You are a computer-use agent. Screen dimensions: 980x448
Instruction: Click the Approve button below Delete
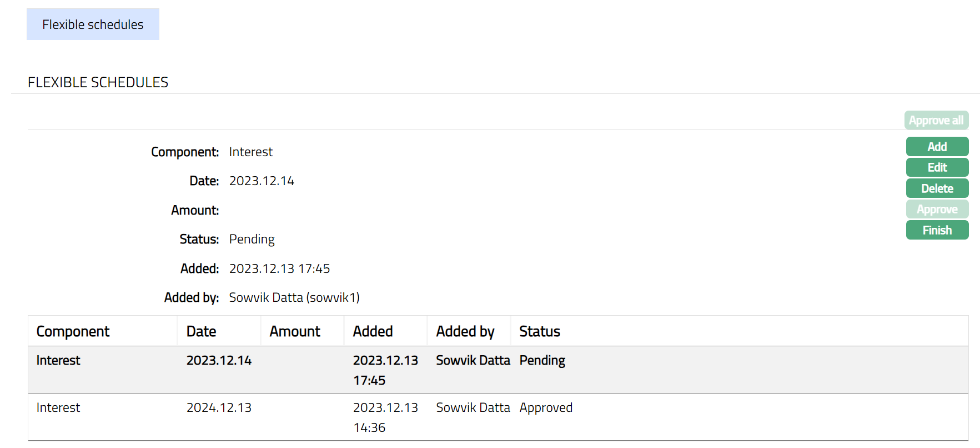(937, 210)
